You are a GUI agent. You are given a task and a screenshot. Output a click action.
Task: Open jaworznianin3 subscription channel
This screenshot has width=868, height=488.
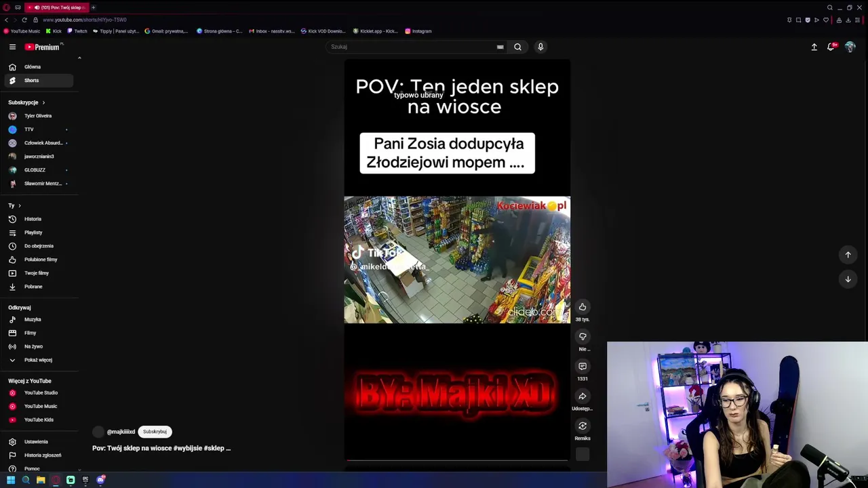point(39,157)
